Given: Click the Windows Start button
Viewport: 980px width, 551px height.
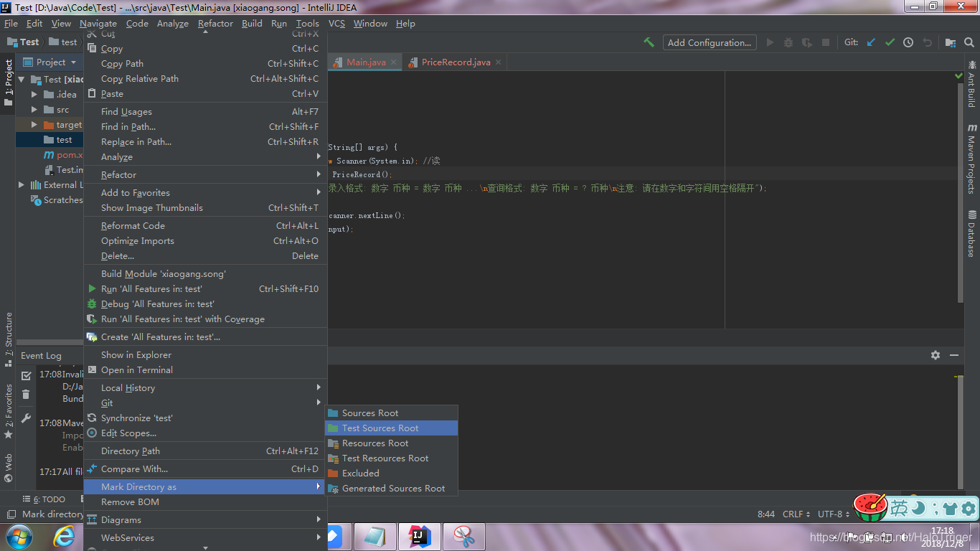Looking at the screenshot, I should point(19,536).
